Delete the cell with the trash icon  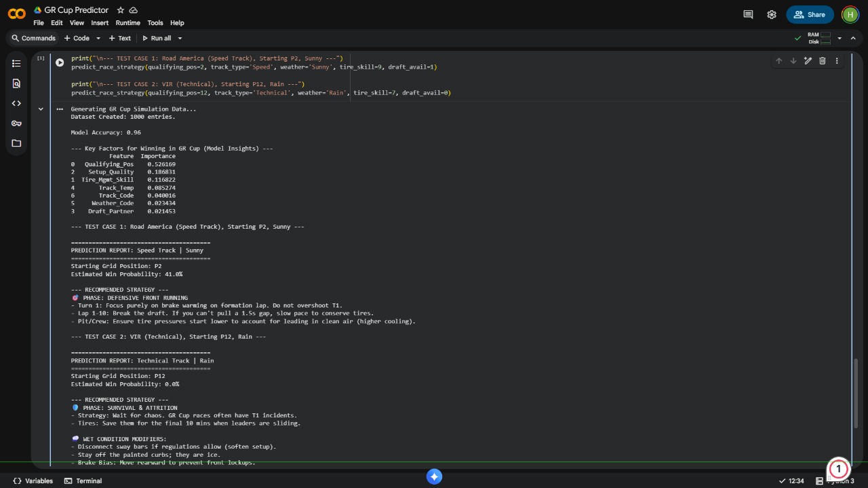pos(823,60)
